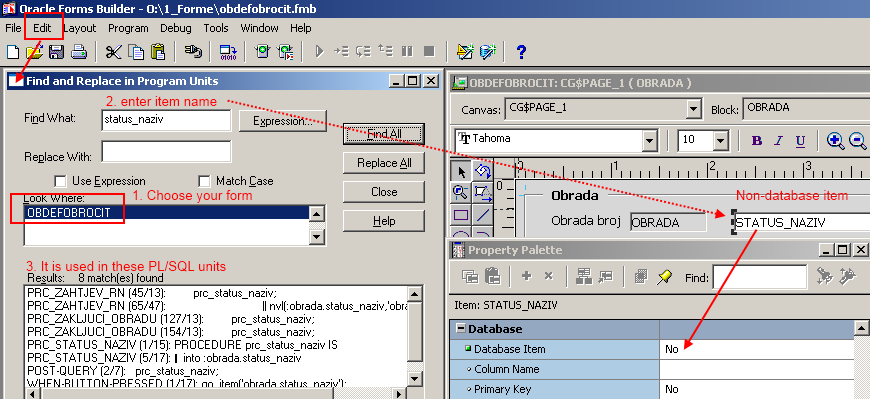Open the font size dropdown
This screenshot has width=870, height=399.
[x=721, y=140]
